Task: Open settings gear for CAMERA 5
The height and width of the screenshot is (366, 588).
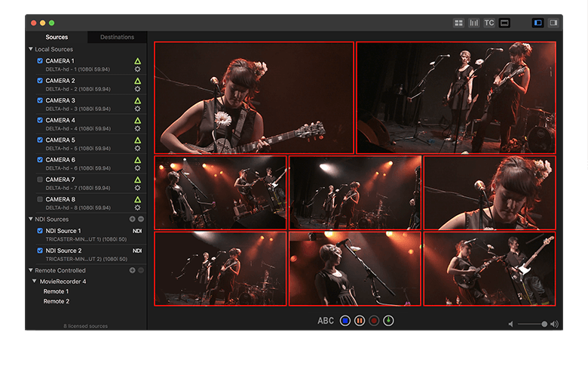Action: [138, 148]
